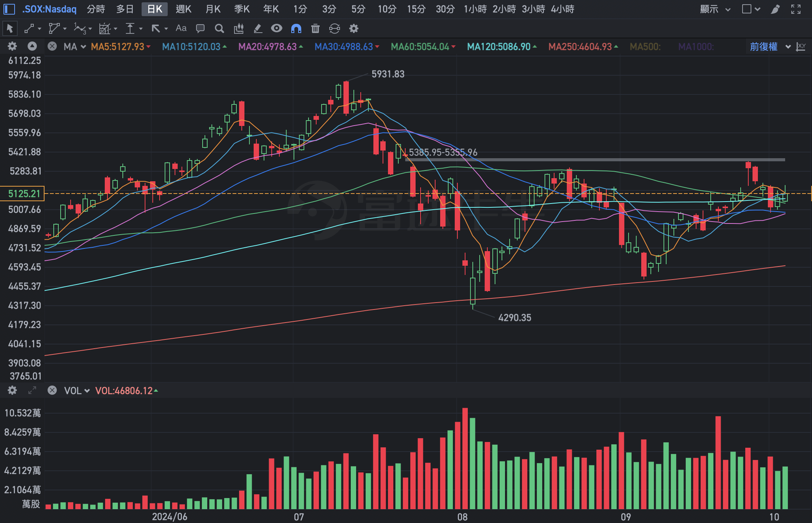Remove the VOL indicator with X
The image size is (812, 523).
click(x=52, y=391)
